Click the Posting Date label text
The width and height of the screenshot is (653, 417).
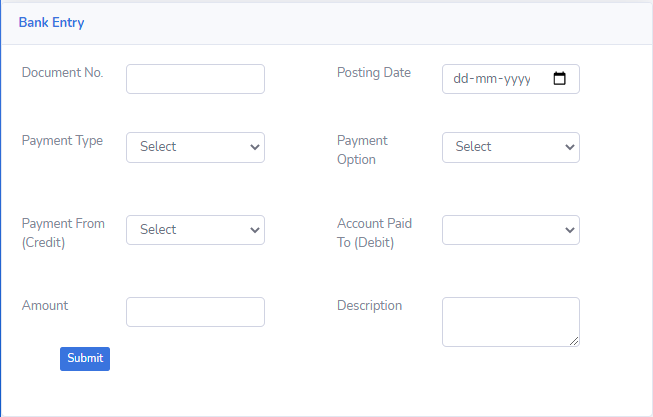coord(373,73)
